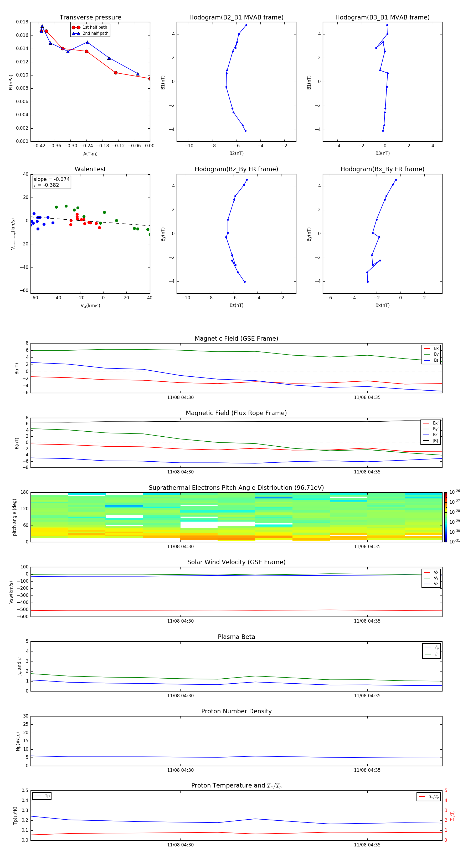The image size is (473, 868).
Task: Click the 'Tp(10^6K)' y-axis label
Action: (x=15, y=815)
